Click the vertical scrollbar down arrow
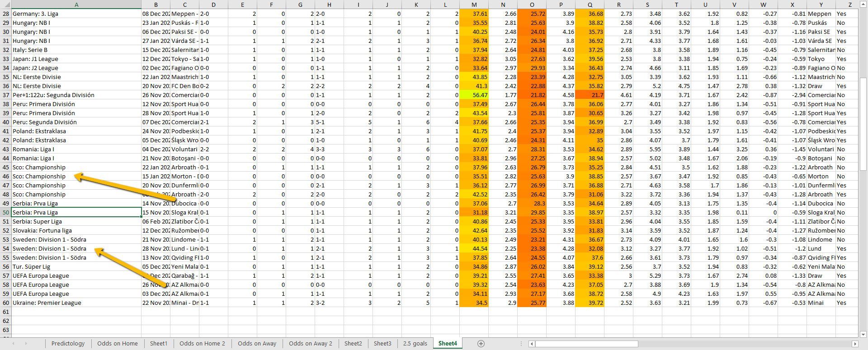 pos(863,335)
